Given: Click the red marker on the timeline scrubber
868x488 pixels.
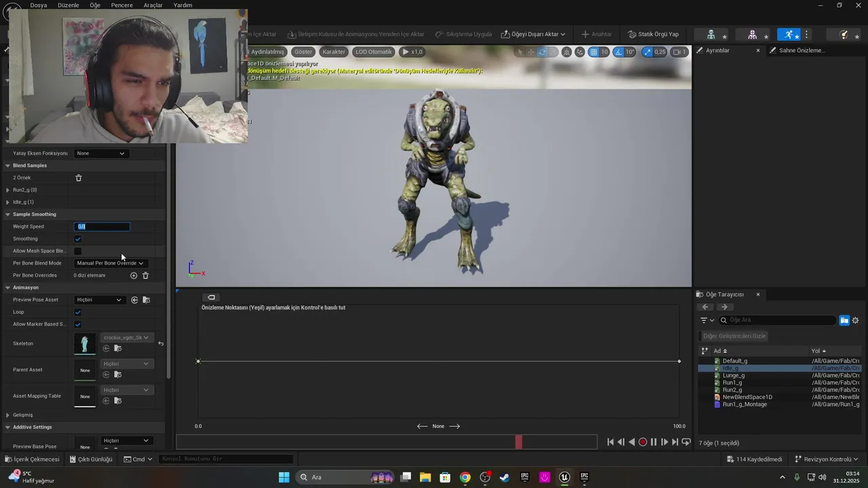Looking at the screenshot, I should [519, 442].
